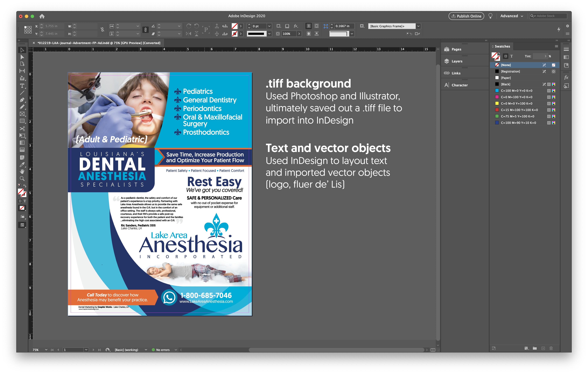Toggle formatting affects text in Swatches panel
The height and width of the screenshot is (374, 588).
tap(512, 56)
